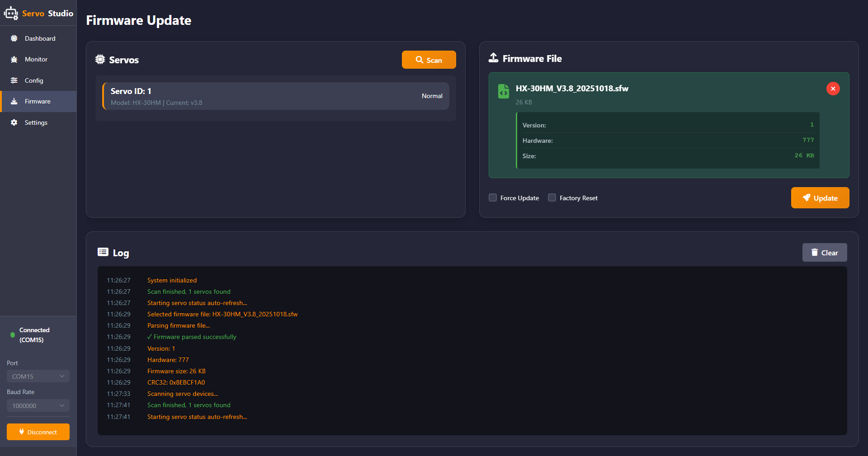Image resolution: width=868 pixels, height=456 pixels.
Task: Click the 'System initialized' log entry
Action: 172,280
